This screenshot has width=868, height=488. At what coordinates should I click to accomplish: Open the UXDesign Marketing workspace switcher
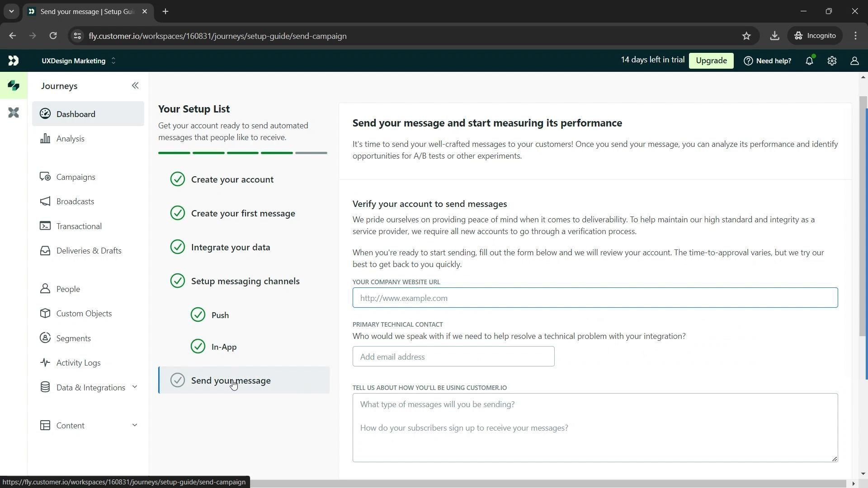coord(79,61)
